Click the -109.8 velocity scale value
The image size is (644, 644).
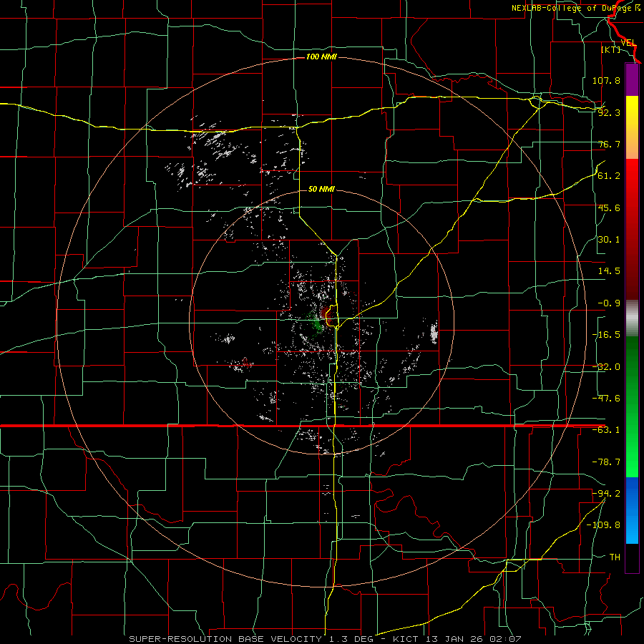point(603,525)
